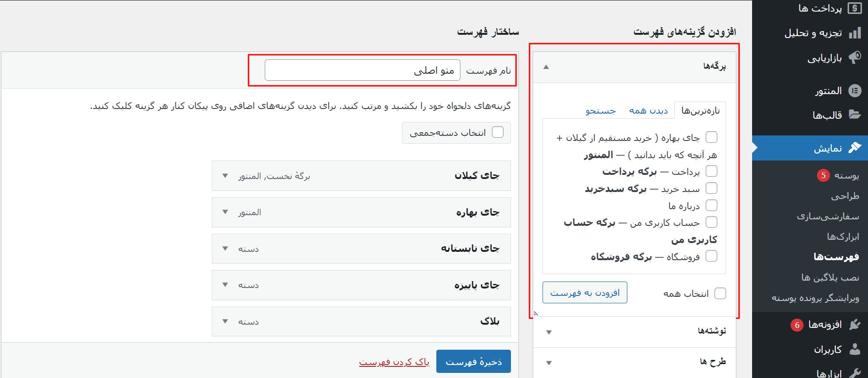The image size is (868, 378).
Task: Click افزودن به فهرست button
Action: click(x=585, y=293)
